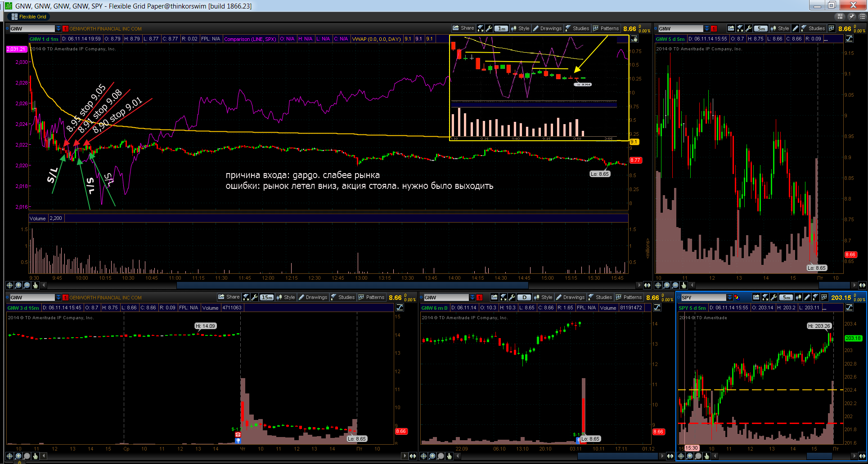Click the D timeframe button in daily chart

[x=524, y=297]
